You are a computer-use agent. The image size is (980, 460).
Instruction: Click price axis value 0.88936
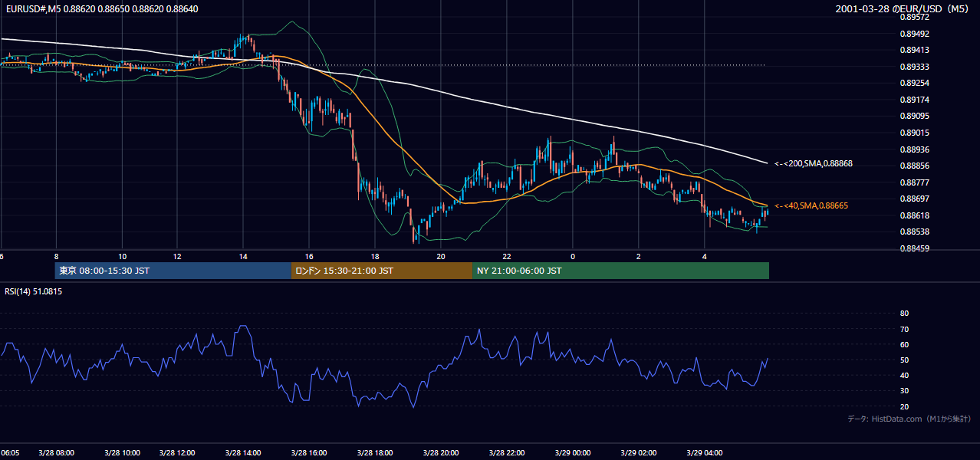coord(914,149)
